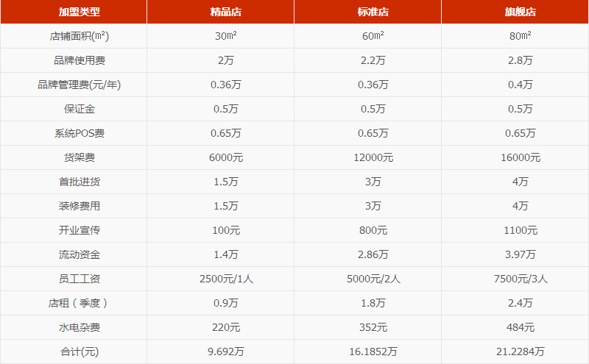Click the 保证金 row label
This screenshot has height=364, width=589.
point(80,109)
